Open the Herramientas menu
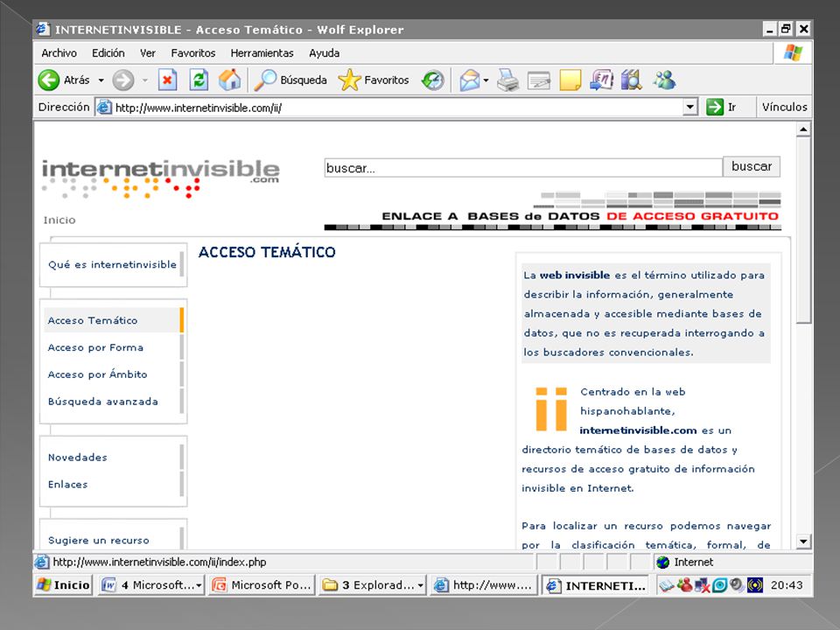The height and width of the screenshot is (630, 840). pyautogui.click(x=262, y=53)
